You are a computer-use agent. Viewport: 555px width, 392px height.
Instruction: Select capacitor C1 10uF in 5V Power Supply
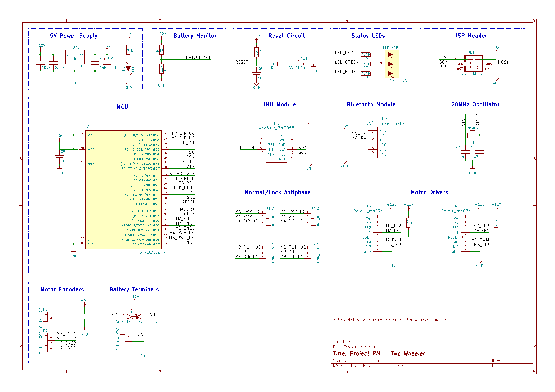point(40,63)
